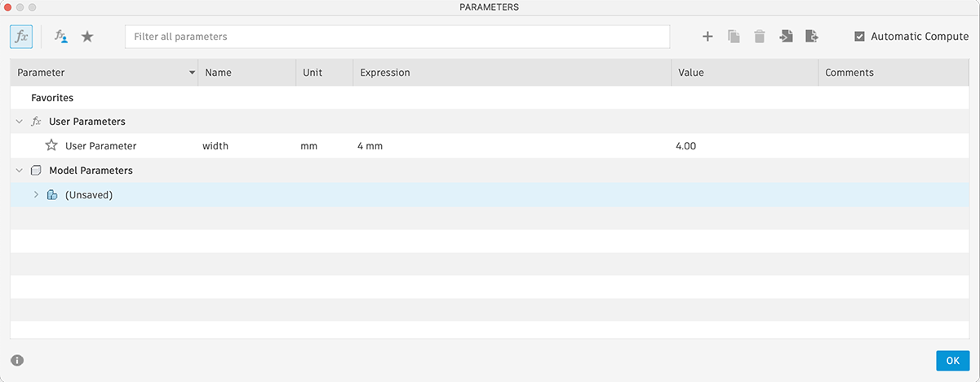Click the 'mm' unit cell
This screenshot has height=382, width=980.
[308, 146]
